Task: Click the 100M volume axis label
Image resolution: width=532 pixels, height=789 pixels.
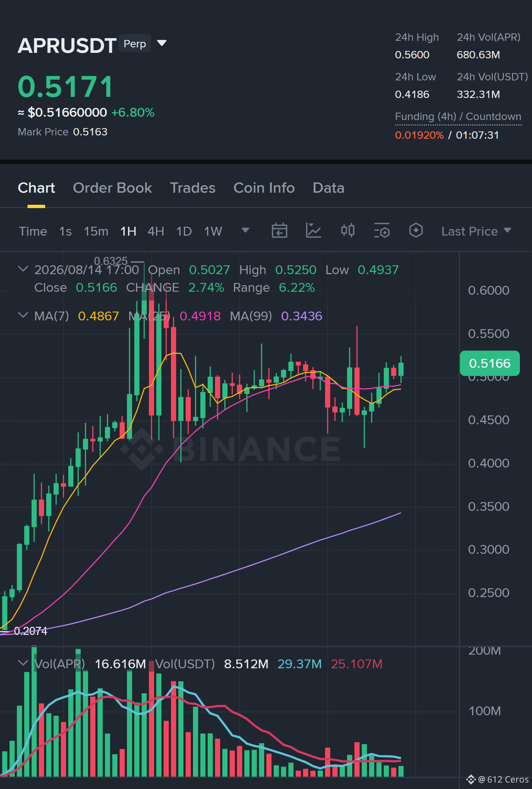Action: [484, 711]
